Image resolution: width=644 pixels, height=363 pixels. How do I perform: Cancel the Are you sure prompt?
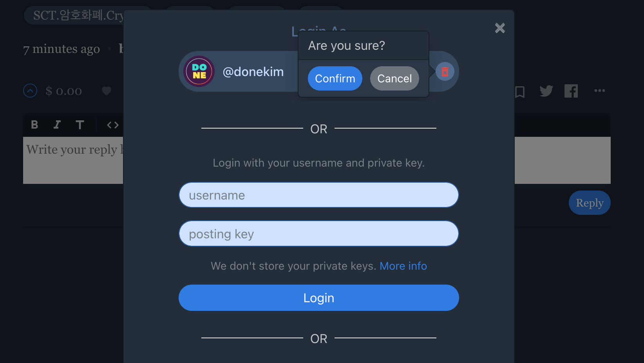(394, 78)
